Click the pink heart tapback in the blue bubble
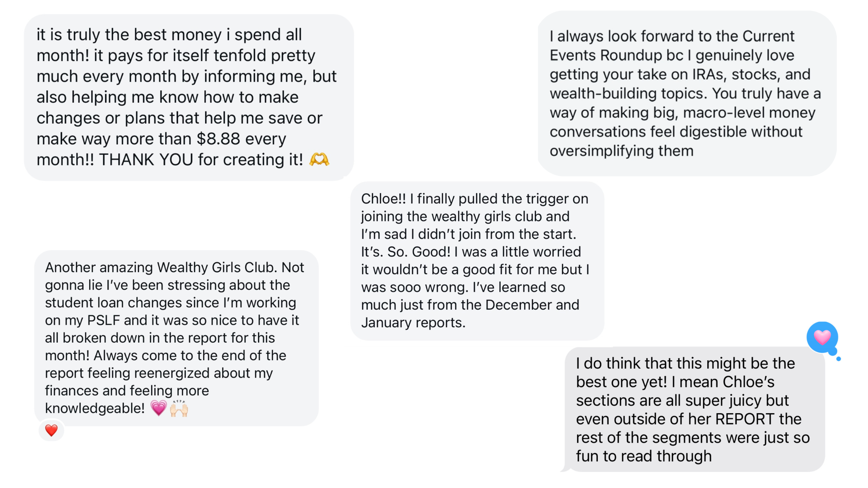 [x=822, y=337]
